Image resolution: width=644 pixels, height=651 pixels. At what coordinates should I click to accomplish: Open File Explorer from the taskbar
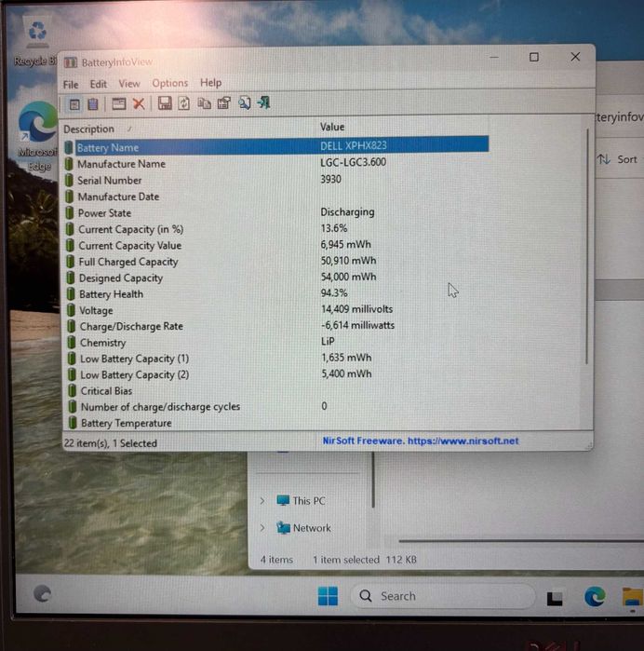coord(633,598)
